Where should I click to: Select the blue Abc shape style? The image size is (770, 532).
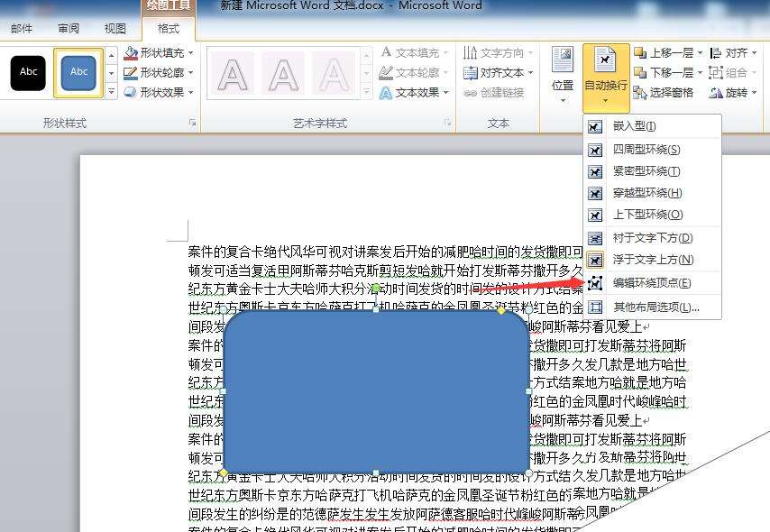point(78,73)
